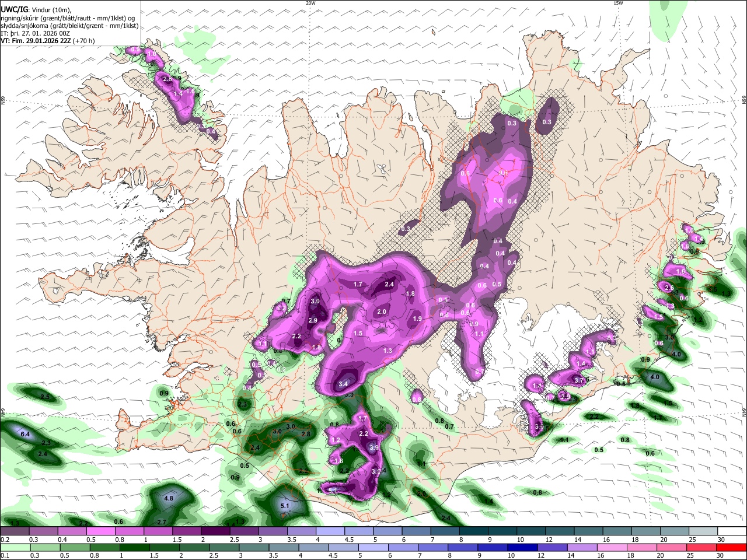The image size is (747, 560).
Task: Click the pale lavender 4–4.5 snowfall legend swatch
Action: coord(330,531)
